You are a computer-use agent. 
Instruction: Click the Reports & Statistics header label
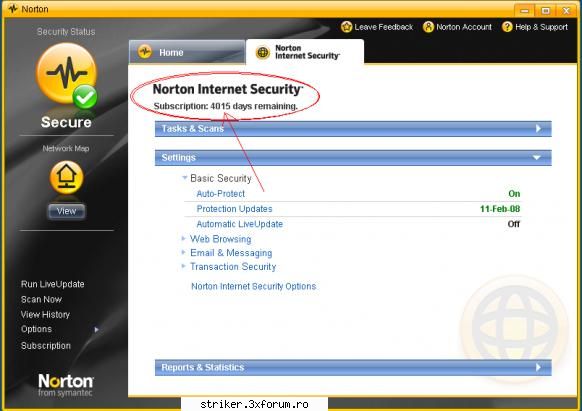203,367
